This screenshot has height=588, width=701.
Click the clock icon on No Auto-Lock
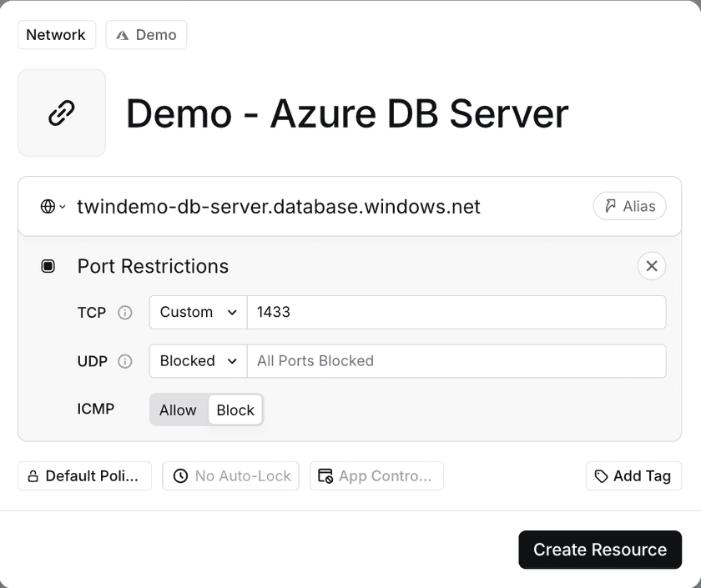180,475
